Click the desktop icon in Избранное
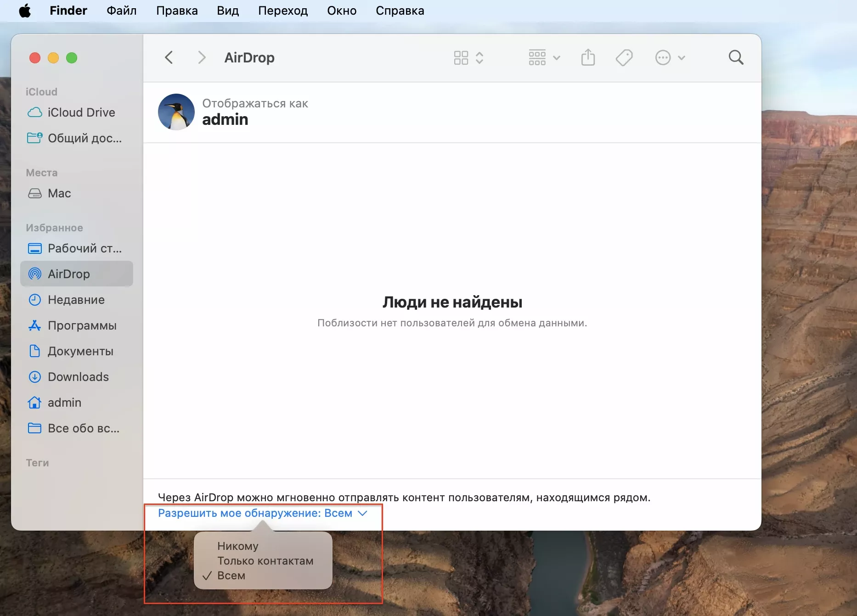This screenshot has width=857, height=616. (x=35, y=248)
